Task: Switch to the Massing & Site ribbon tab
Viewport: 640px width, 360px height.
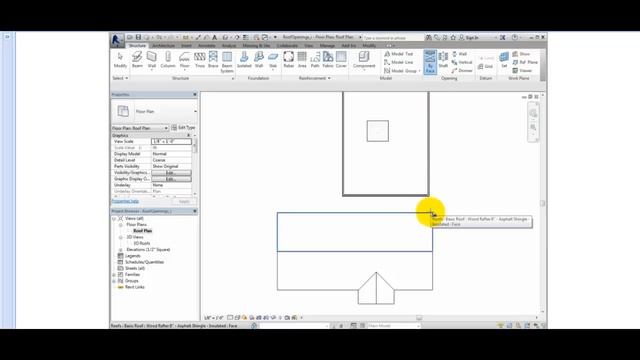Action: point(256,46)
